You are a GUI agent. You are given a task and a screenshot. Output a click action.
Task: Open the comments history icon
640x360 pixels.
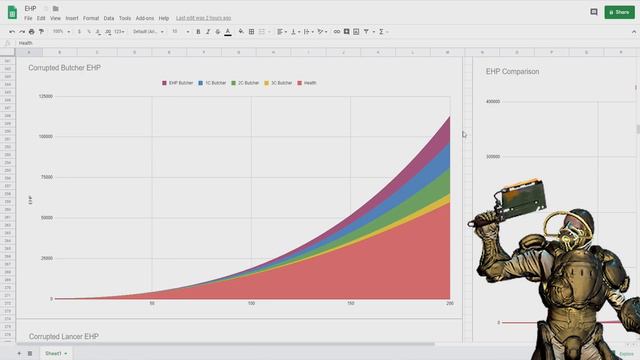click(594, 12)
